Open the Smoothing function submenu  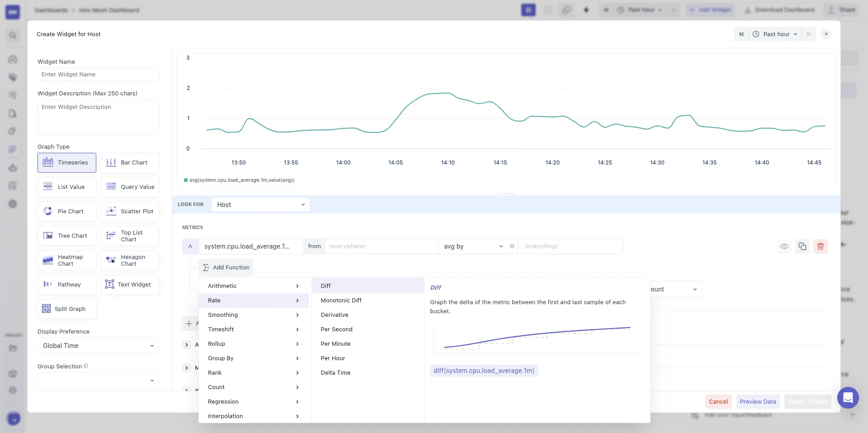tap(254, 315)
